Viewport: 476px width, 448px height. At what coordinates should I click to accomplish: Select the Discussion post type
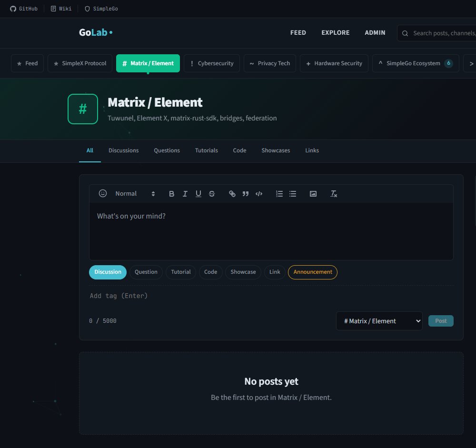coord(108,272)
